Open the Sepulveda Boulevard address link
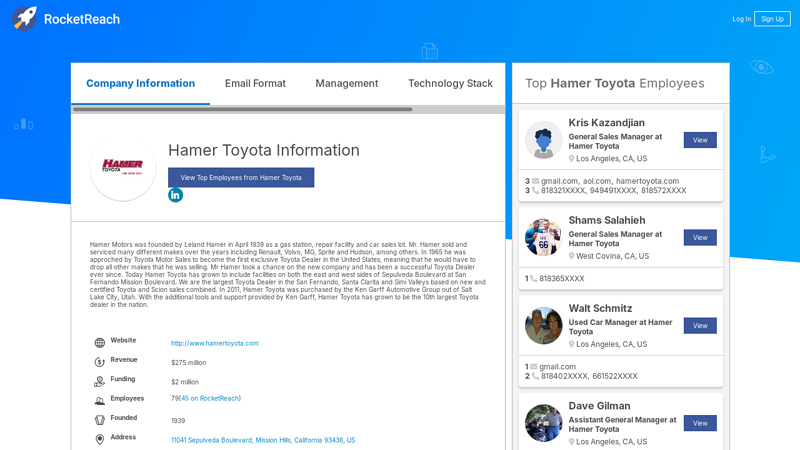The image size is (800, 450). [263, 440]
